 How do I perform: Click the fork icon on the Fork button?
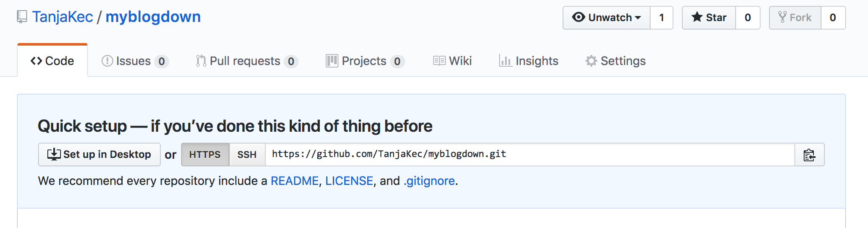pos(783,17)
